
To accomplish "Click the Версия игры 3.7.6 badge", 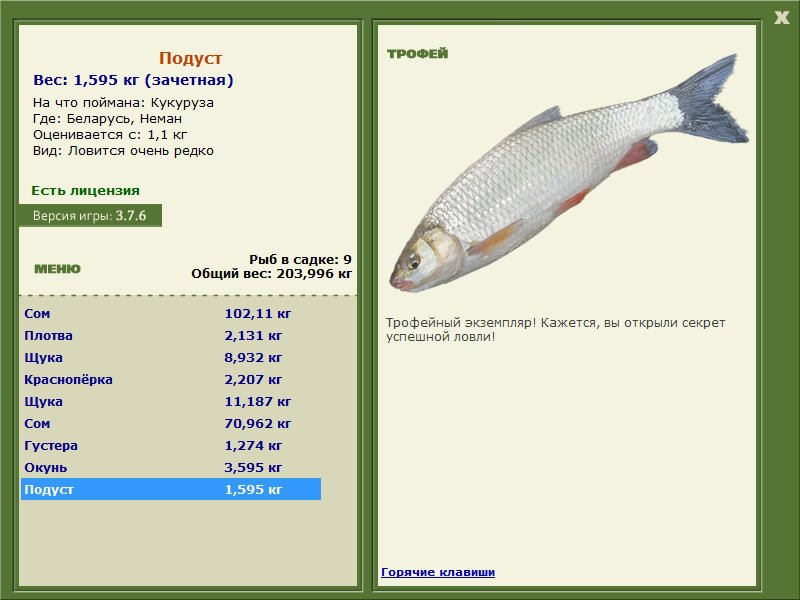I will [x=90, y=215].
